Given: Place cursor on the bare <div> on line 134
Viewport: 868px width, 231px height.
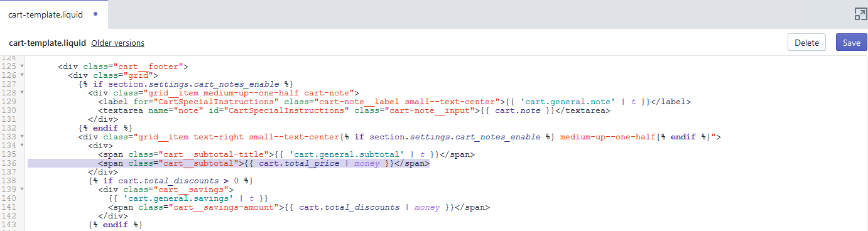Looking at the screenshot, I should pyautogui.click(x=100, y=145).
